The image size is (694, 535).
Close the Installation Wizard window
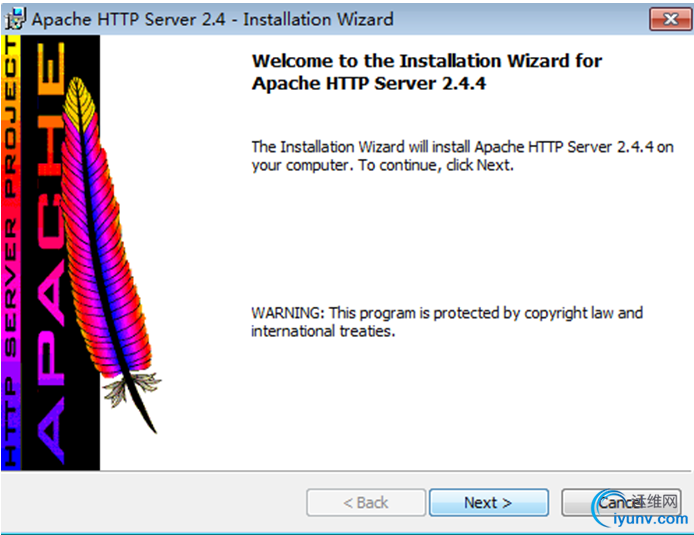[x=671, y=19]
